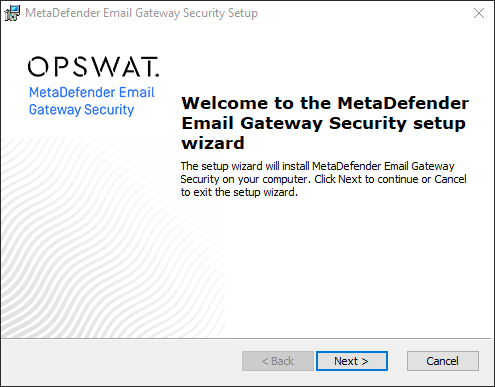Cancel the setup wizard
The width and height of the screenshot is (495, 387).
[443, 361]
